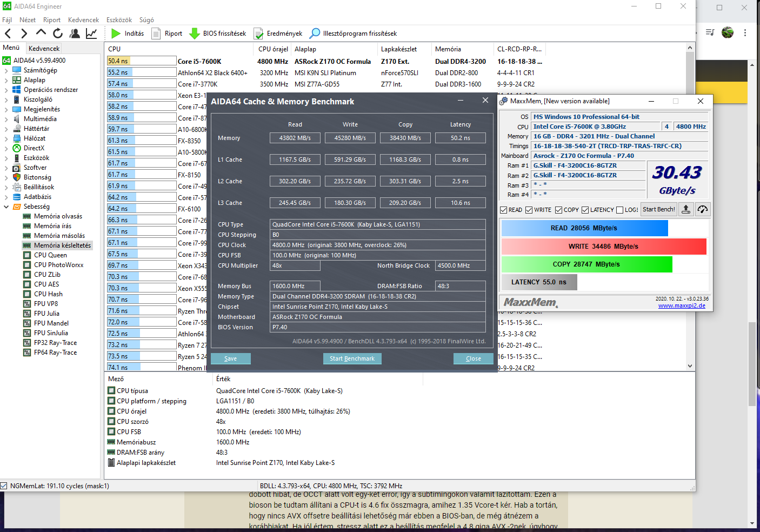Select the Alaplap tree item
760x532 pixels.
(x=34, y=80)
